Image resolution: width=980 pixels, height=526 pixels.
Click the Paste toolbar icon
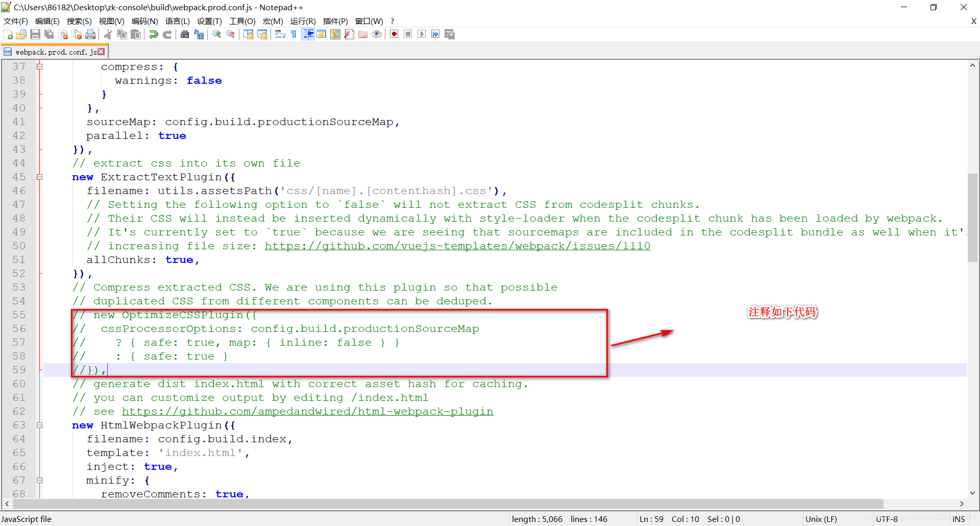pyautogui.click(x=136, y=34)
